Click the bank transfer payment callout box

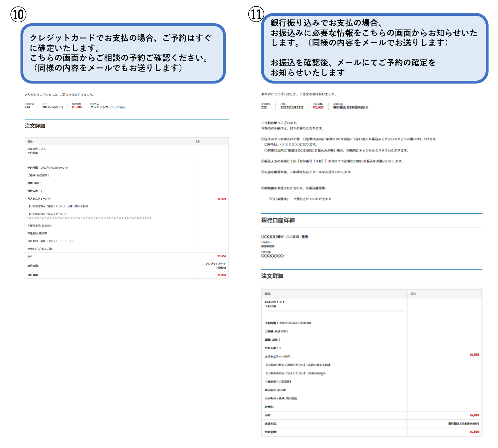374,48
